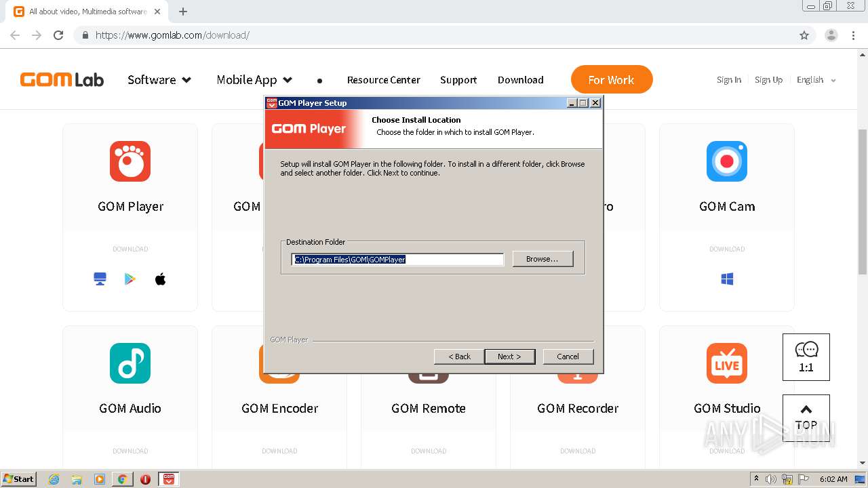Go back in browser history
The height and width of the screenshot is (488, 868).
(15, 35)
